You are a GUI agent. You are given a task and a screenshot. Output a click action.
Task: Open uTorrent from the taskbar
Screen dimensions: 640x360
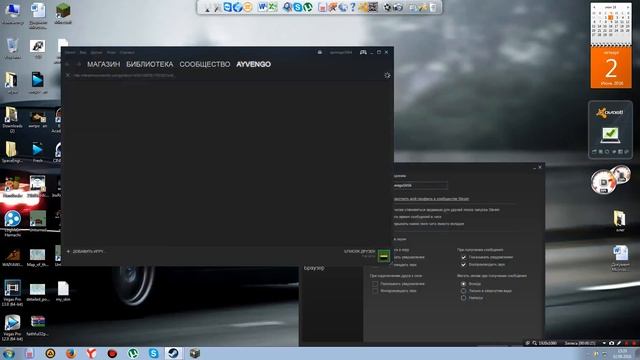(133, 353)
